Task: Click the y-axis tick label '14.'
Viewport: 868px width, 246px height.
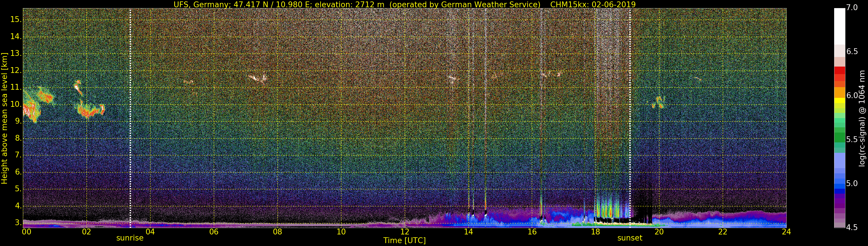Action: click(x=16, y=36)
